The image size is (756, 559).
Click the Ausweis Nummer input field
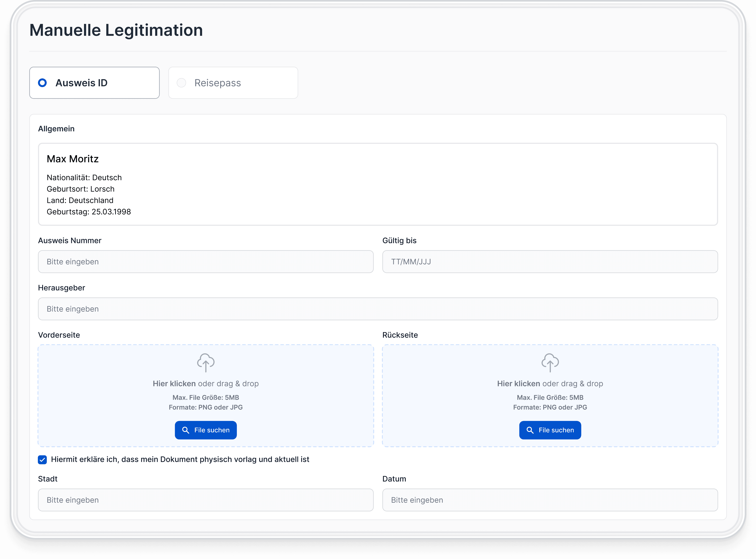click(x=206, y=261)
